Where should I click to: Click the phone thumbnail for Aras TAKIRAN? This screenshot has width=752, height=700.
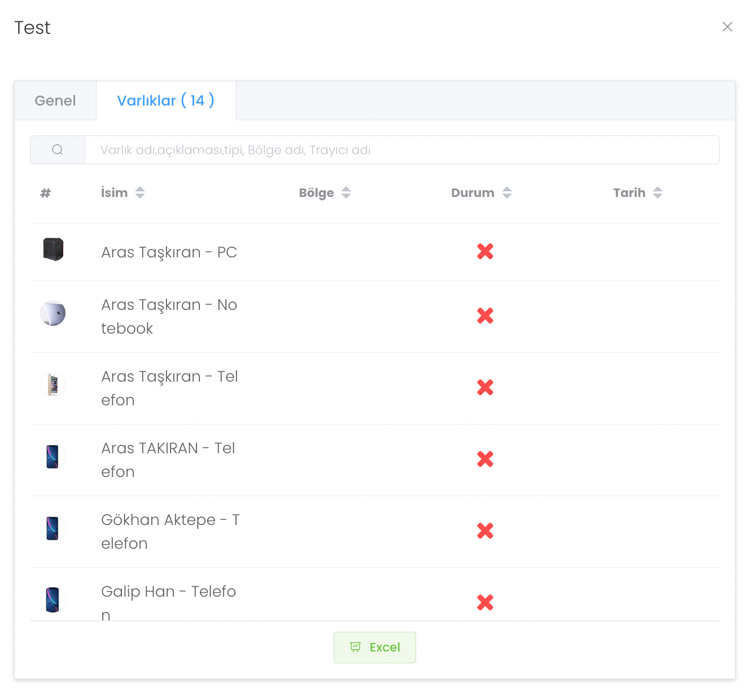coord(53,457)
